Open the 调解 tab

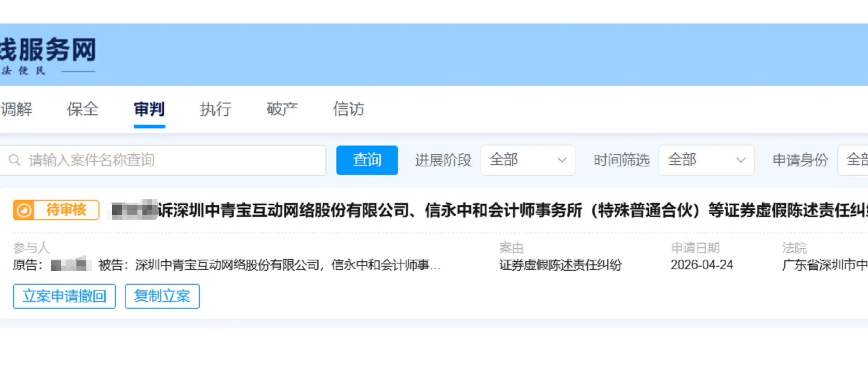pos(16,109)
